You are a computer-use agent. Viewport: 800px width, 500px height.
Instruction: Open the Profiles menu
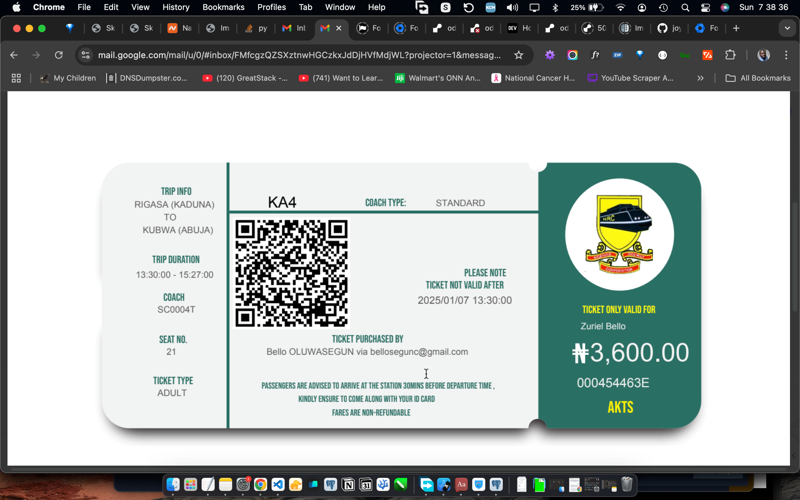pyautogui.click(x=271, y=7)
